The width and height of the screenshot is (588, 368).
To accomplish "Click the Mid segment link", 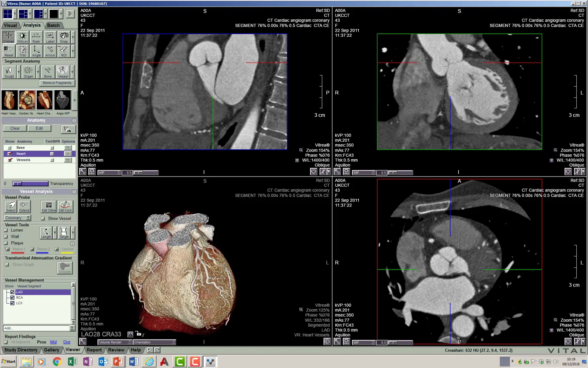I will pyautogui.click(x=53, y=342).
